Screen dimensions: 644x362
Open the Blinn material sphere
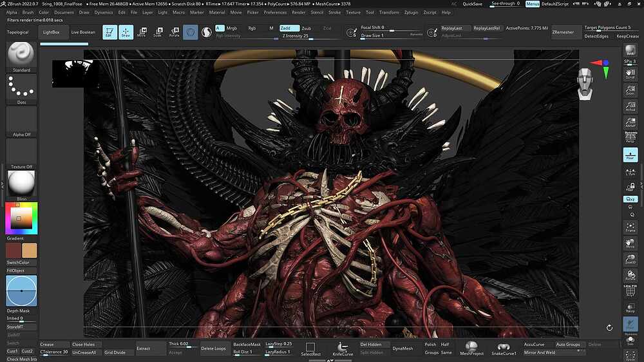(x=21, y=186)
